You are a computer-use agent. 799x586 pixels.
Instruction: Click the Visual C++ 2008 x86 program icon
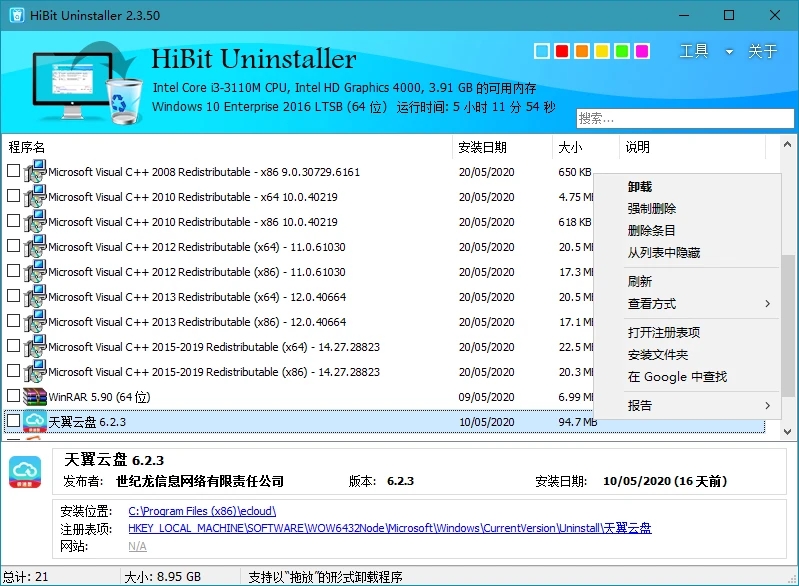tap(35, 172)
